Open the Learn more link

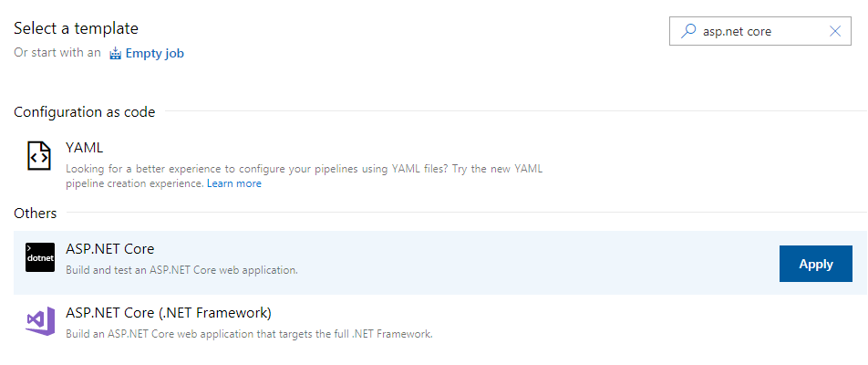pos(234,183)
